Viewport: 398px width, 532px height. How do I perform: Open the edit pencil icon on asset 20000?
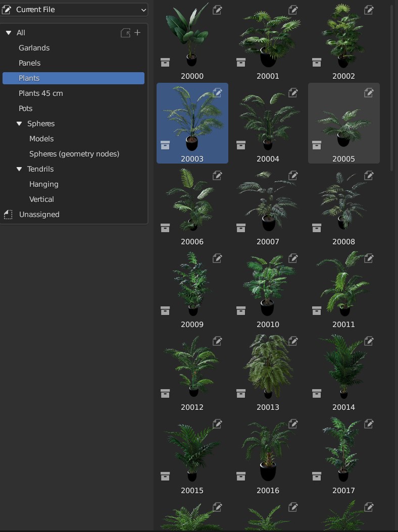coord(217,10)
